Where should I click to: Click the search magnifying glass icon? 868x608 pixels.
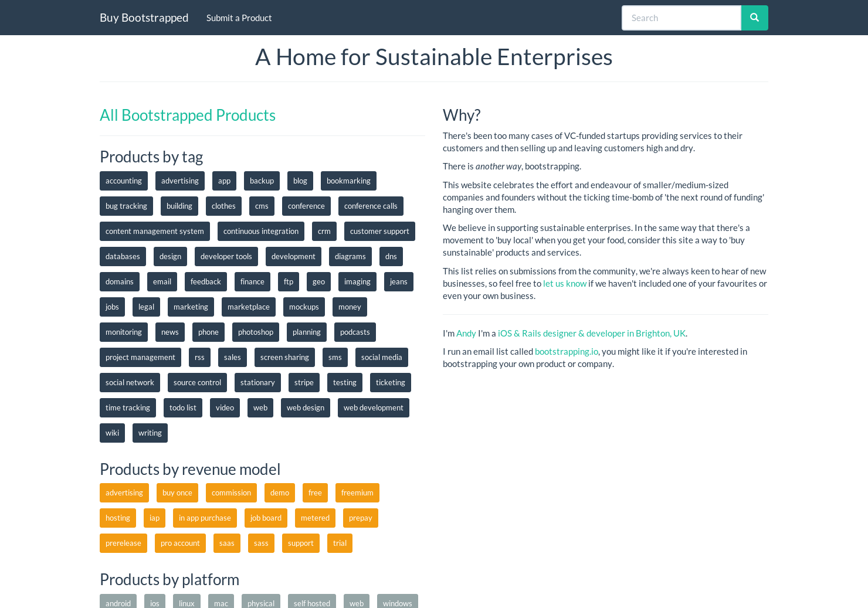point(754,18)
